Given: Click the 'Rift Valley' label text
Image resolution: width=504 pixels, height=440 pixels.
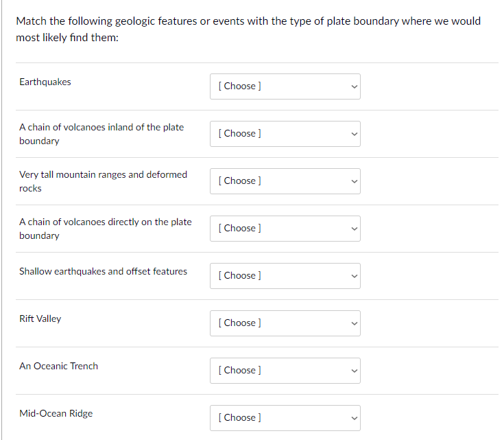Looking at the screenshot, I should (x=40, y=319).
